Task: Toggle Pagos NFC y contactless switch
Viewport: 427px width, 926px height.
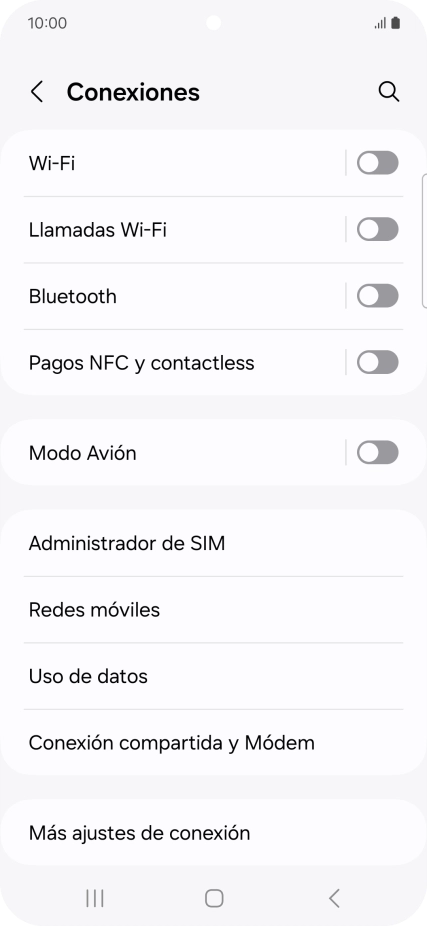Action: tap(377, 362)
